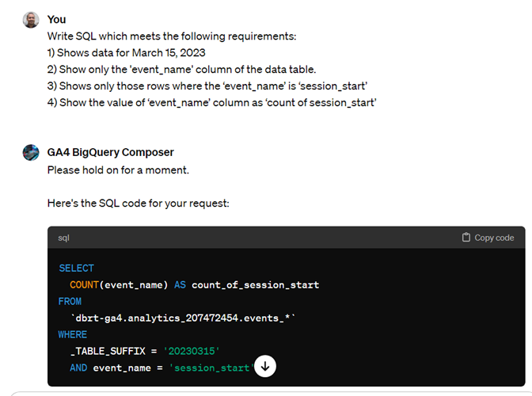Click the SELECT keyword in the code block
The height and width of the screenshot is (396, 532).
click(76, 268)
